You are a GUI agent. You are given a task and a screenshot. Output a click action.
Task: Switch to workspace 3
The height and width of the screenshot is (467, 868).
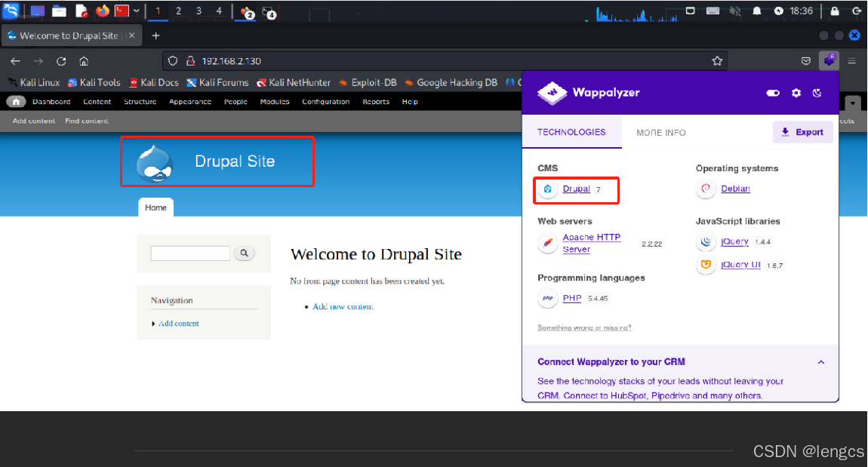pyautogui.click(x=199, y=11)
